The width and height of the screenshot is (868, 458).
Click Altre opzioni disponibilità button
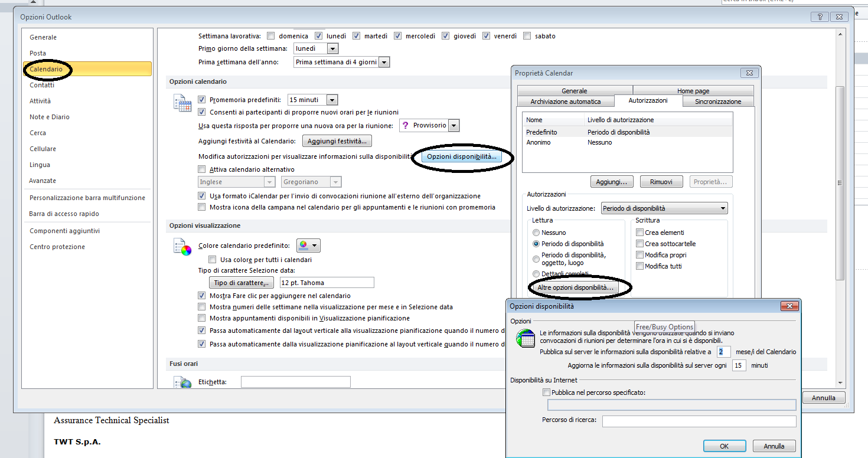tap(576, 287)
